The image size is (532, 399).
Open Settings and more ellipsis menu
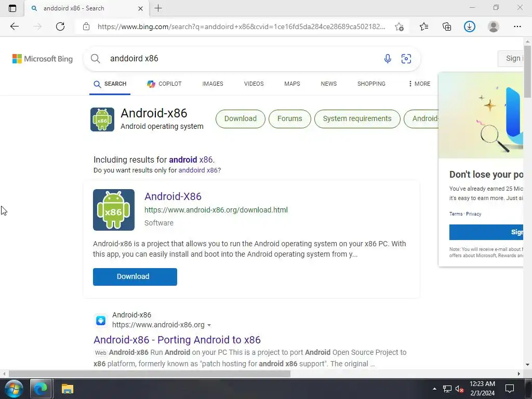click(517, 26)
